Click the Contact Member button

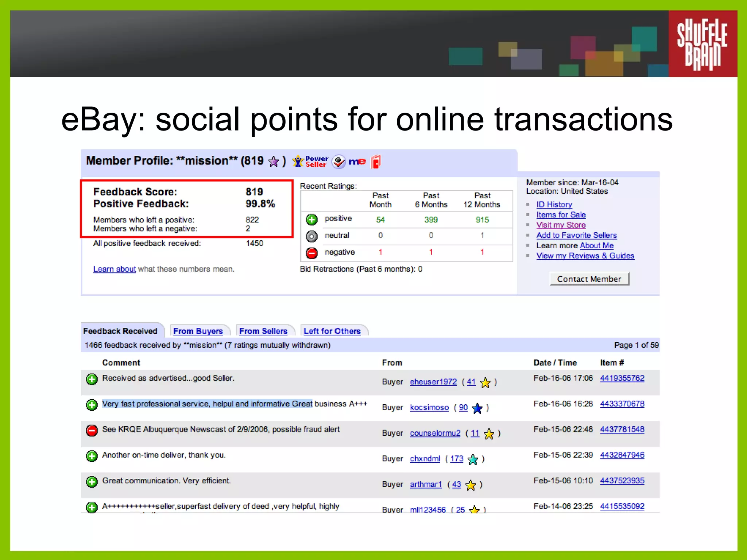589,279
